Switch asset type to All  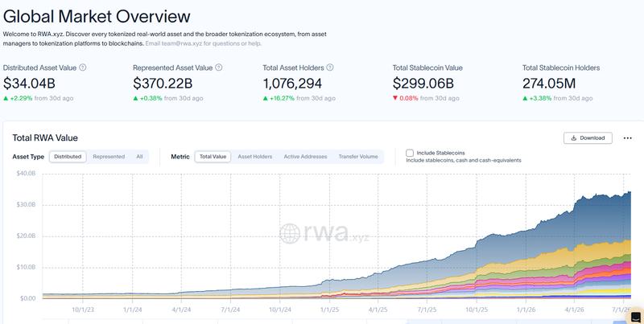[x=139, y=157]
